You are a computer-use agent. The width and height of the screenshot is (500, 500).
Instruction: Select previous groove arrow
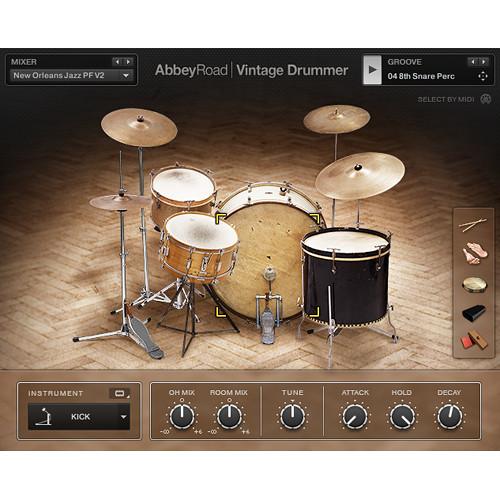pos(473,62)
